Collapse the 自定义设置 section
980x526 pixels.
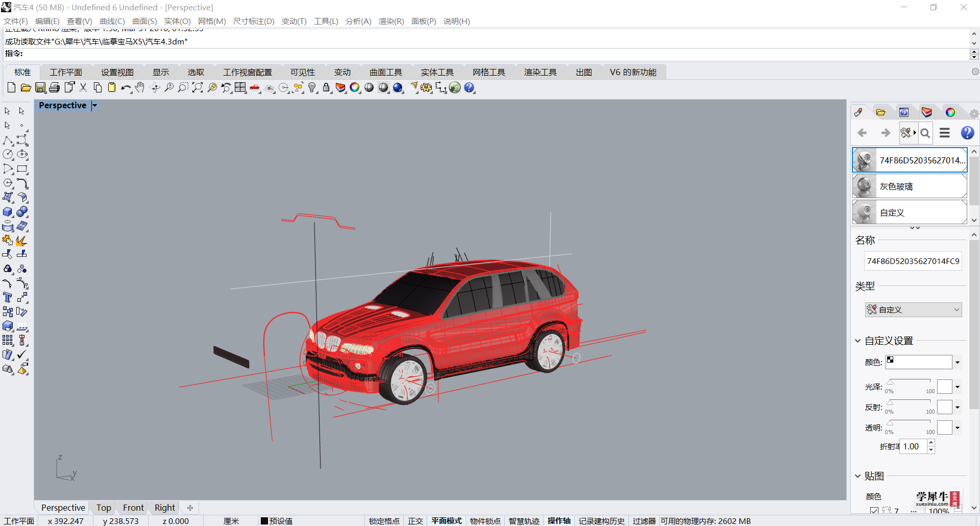coord(858,341)
